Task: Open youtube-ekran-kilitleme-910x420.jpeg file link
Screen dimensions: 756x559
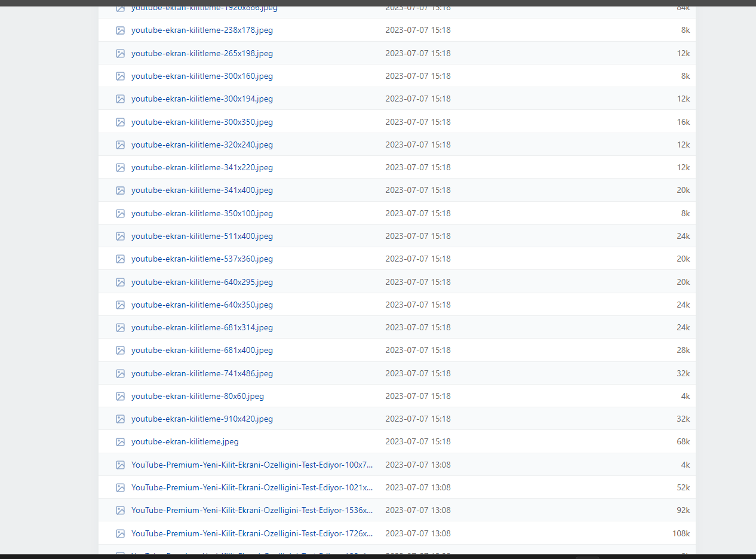Action: [x=202, y=419]
